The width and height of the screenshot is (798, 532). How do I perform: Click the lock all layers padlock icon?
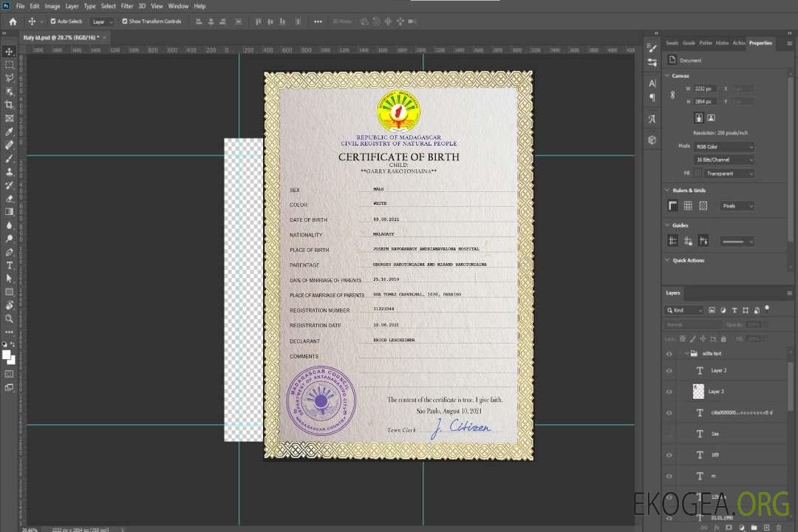point(723,338)
